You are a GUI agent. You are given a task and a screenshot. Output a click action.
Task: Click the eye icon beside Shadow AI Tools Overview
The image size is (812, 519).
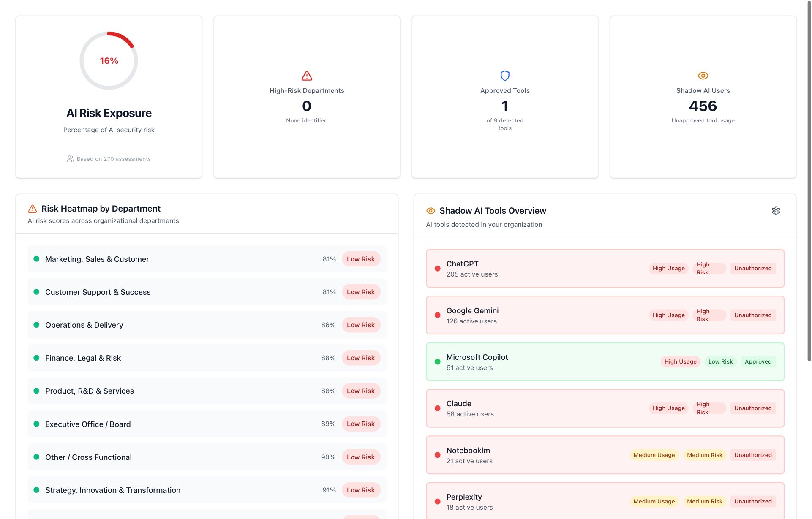[431, 211]
